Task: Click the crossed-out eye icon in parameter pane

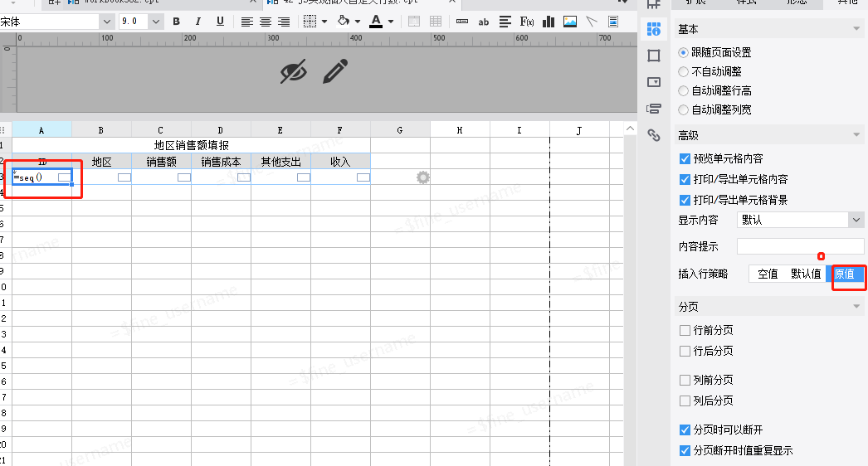Action: (x=294, y=71)
